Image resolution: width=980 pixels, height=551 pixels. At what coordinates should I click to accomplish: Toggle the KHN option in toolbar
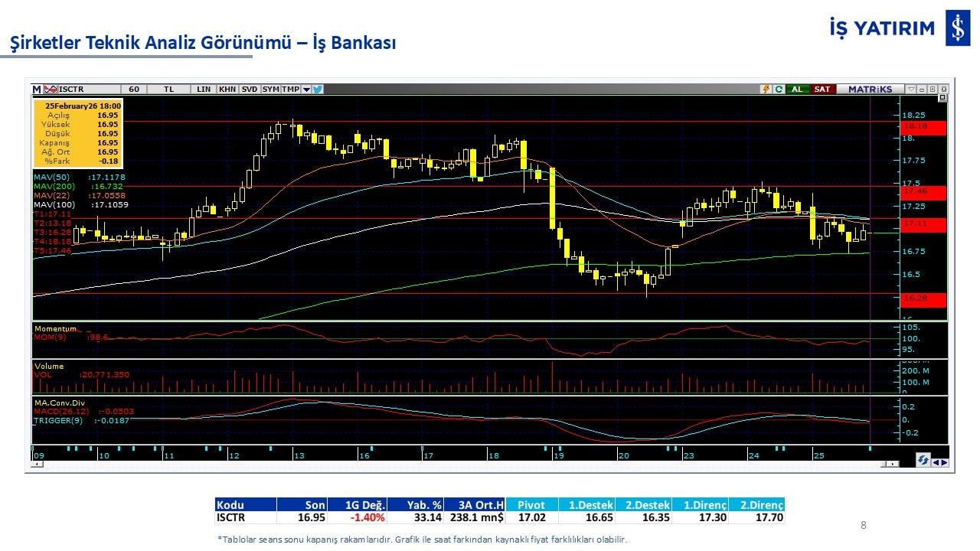tap(227, 90)
